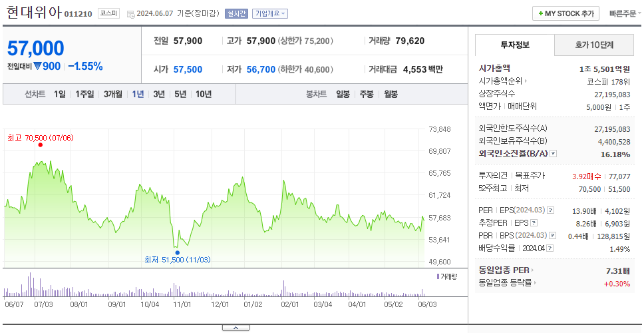Click the 시가총액 label
644x333 pixels.
click(494, 69)
